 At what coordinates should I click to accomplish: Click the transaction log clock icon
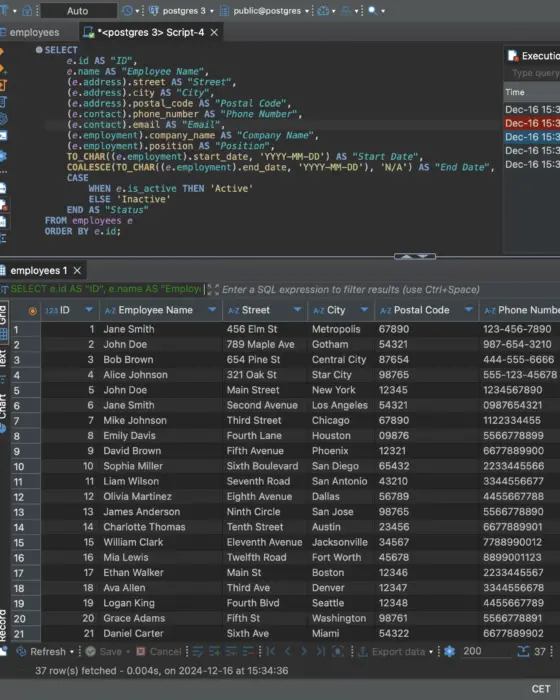tap(127, 11)
